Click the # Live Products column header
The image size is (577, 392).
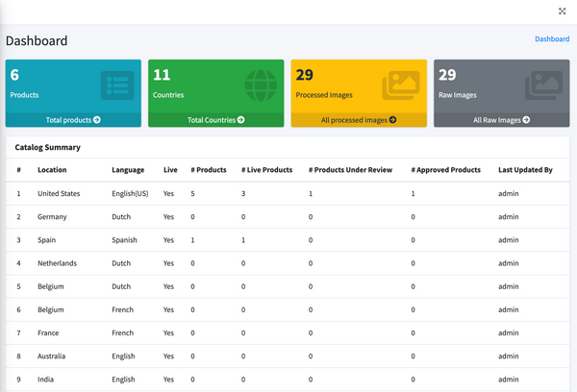point(267,170)
